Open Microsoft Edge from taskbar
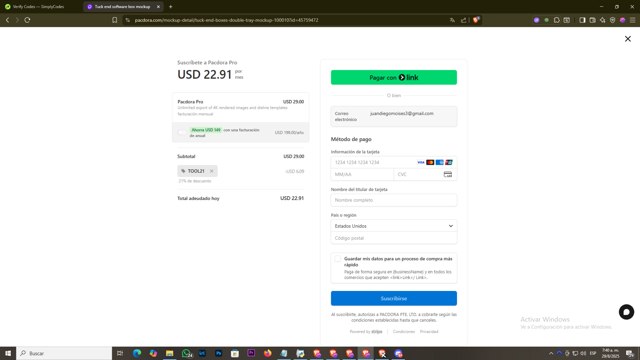The width and height of the screenshot is (640, 360). click(x=137, y=353)
